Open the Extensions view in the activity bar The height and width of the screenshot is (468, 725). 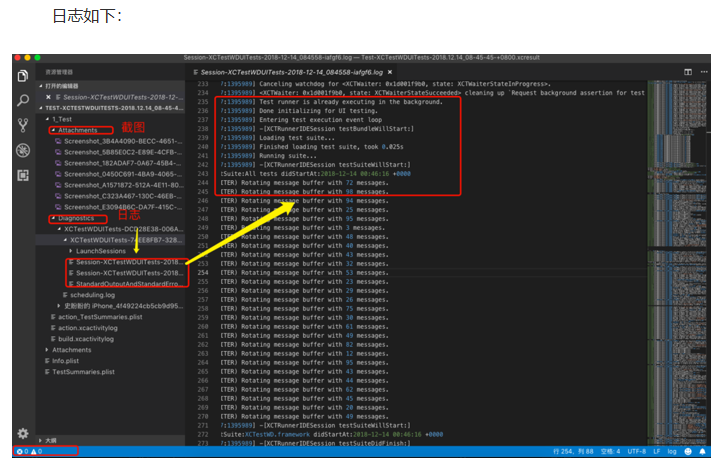23,175
